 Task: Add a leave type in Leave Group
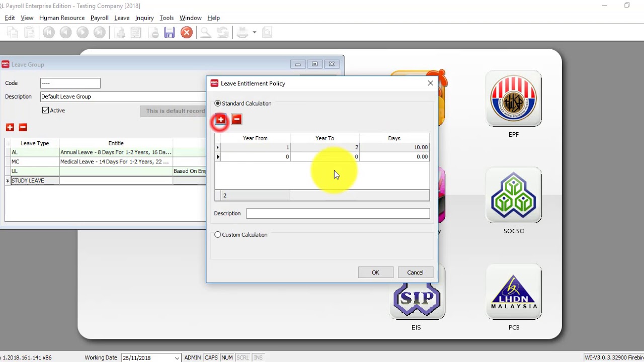(10, 128)
